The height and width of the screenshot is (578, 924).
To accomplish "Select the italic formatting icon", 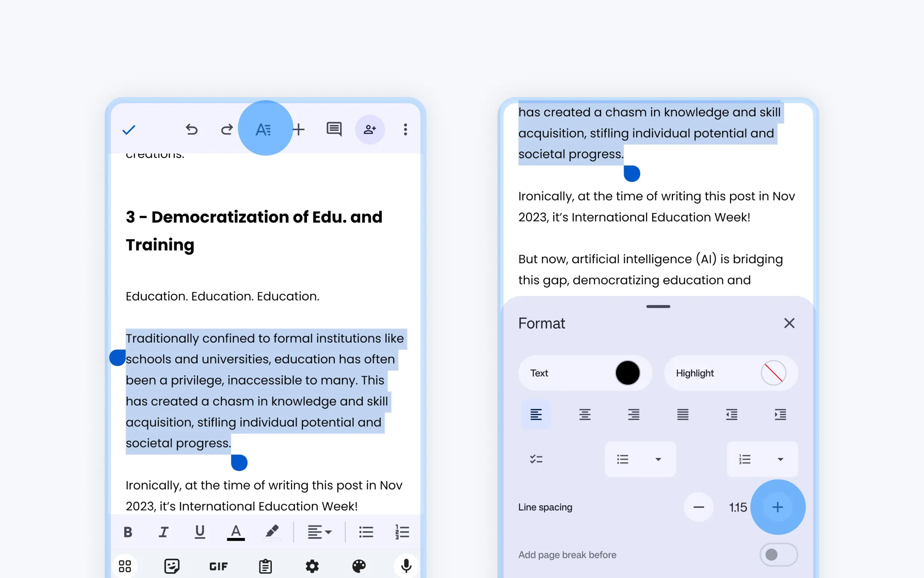I will click(164, 531).
